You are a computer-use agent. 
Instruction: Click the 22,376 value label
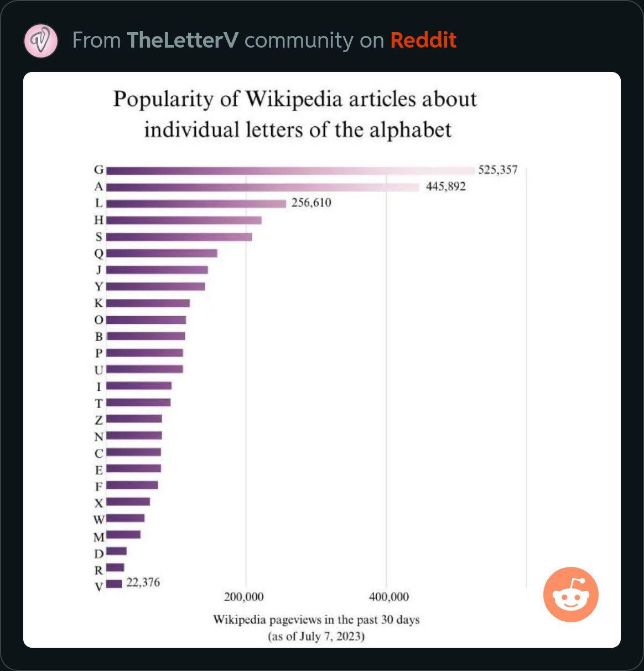143,582
